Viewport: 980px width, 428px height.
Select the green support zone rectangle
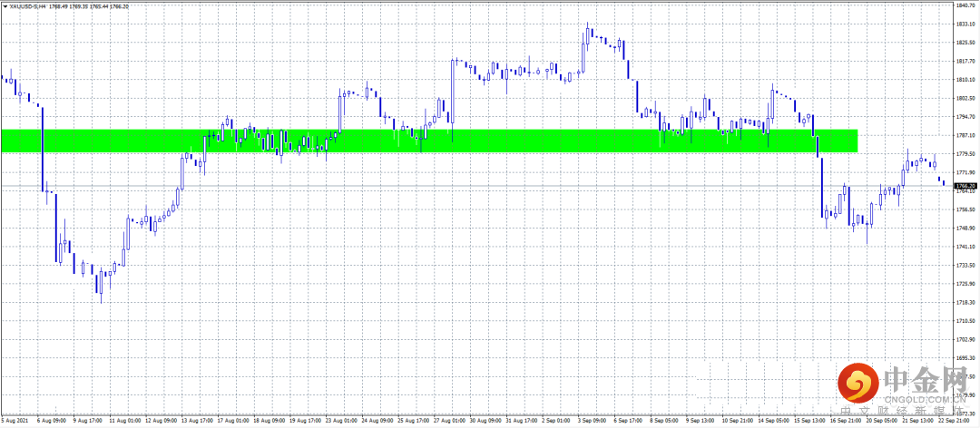pos(428,141)
